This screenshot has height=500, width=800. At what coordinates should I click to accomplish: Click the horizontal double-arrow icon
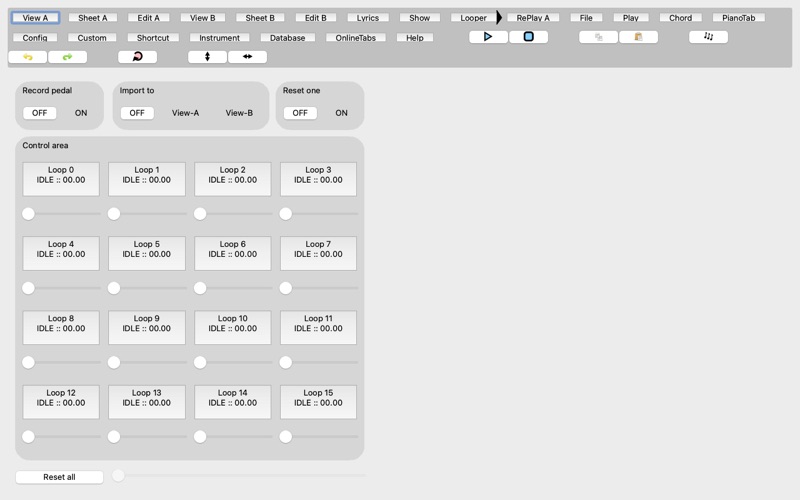(247, 57)
